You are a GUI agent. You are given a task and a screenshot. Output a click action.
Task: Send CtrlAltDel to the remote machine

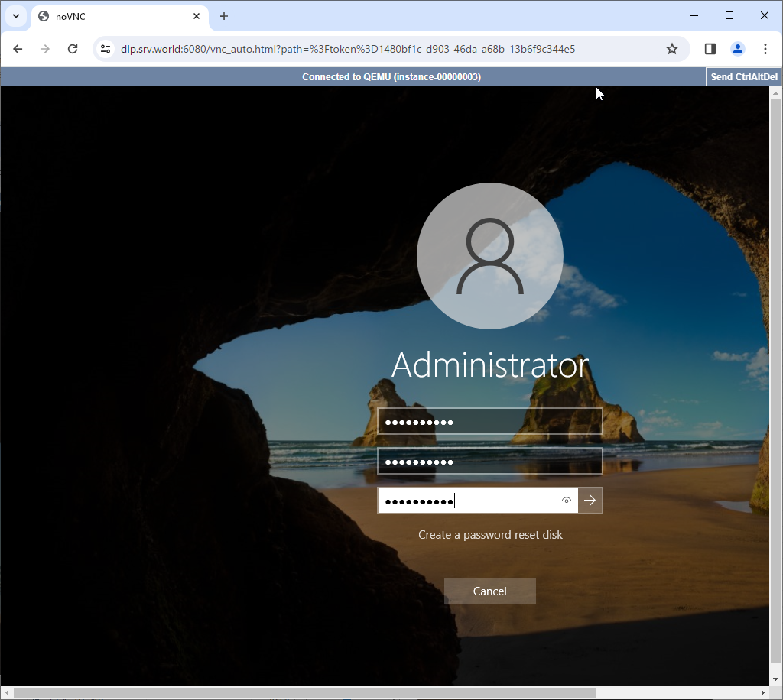(744, 77)
